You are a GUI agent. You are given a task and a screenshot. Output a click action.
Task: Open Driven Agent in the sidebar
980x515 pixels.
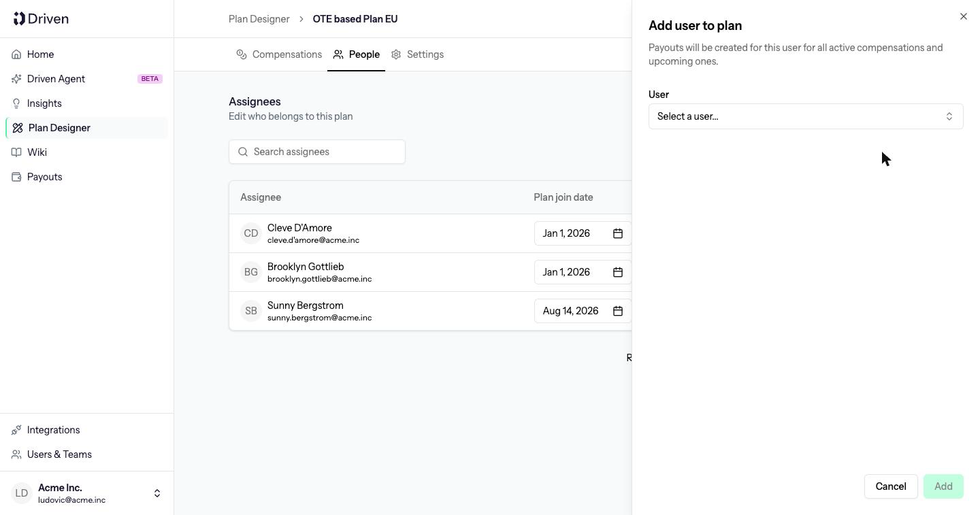tap(87, 79)
